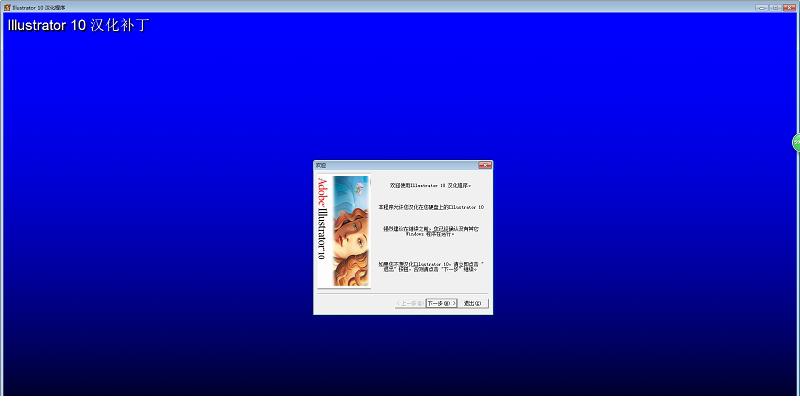Click the green floating circle at the right edge

(796, 142)
